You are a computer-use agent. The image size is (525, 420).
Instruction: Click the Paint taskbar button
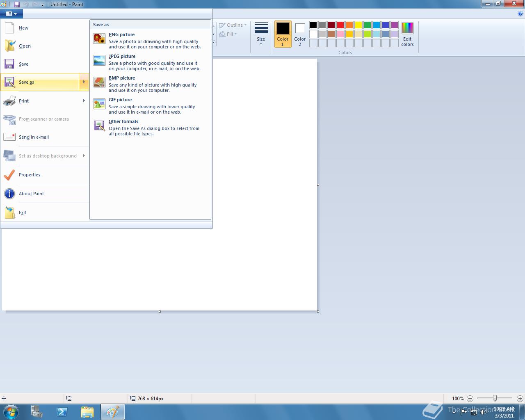point(112,412)
